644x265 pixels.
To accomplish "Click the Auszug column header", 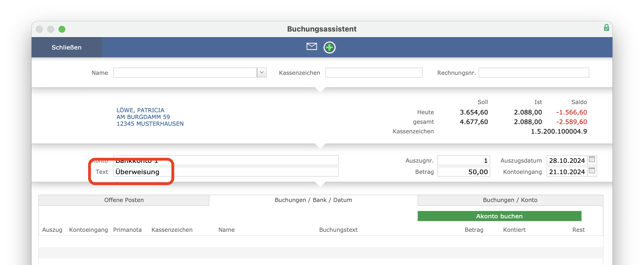I will (x=52, y=230).
